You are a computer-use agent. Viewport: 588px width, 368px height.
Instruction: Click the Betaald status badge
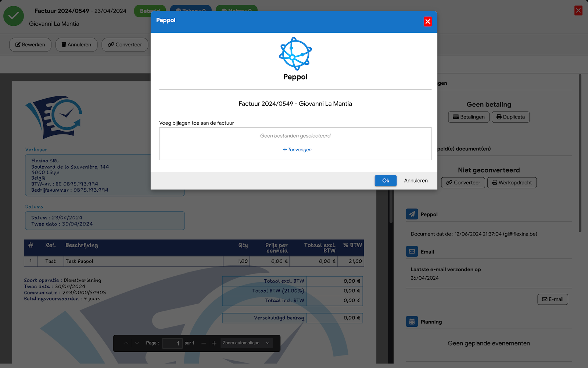click(x=150, y=11)
